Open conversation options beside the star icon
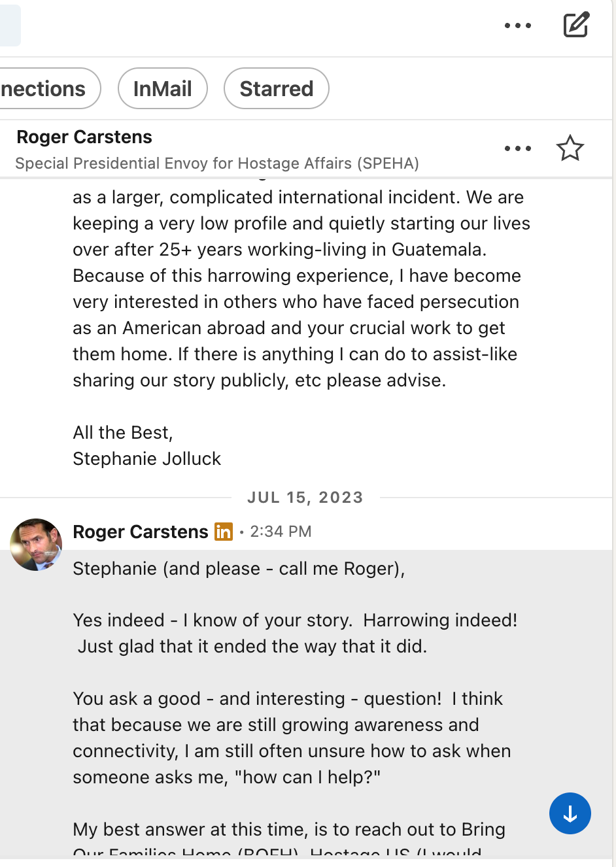This screenshot has width=616, height=867. coord(518,148)
